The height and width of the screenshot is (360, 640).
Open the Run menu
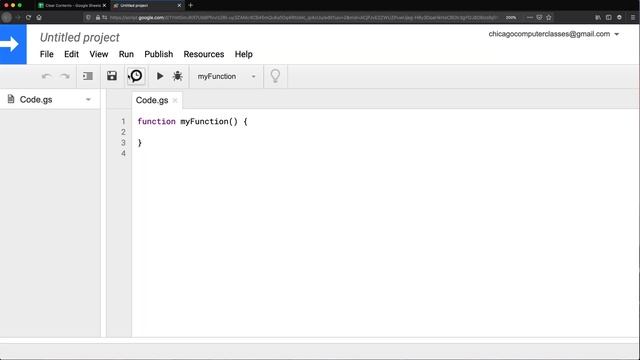pos(126,54)
